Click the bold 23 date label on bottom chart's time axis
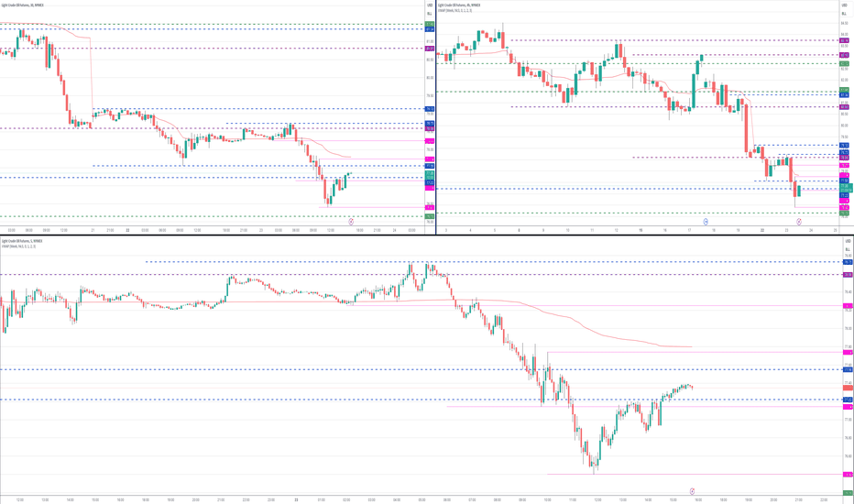Screen dimensions: 854x504 tap(296, 499)
